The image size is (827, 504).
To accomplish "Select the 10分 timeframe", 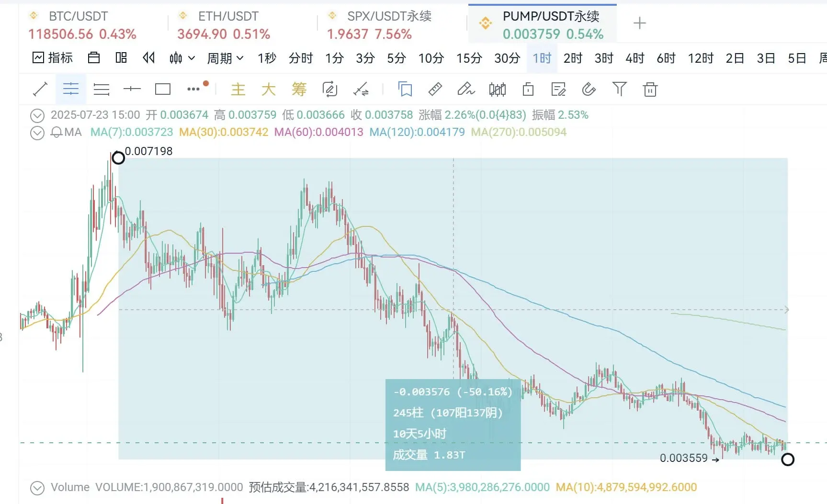I will 431,58.
